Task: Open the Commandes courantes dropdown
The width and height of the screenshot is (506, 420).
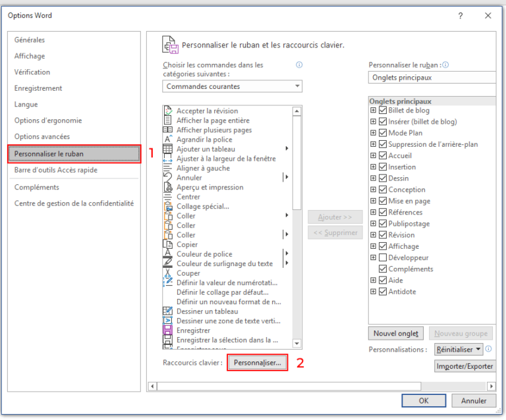Action: tap(232, 86)
